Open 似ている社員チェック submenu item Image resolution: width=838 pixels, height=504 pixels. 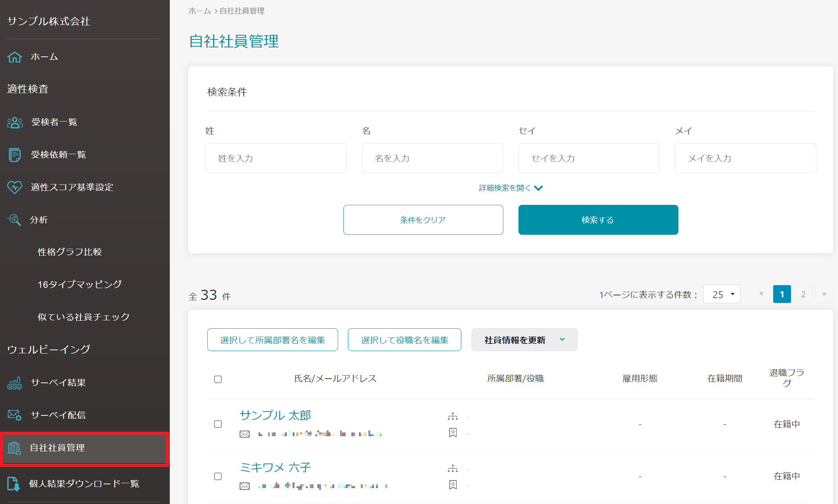tap(83, 317)
